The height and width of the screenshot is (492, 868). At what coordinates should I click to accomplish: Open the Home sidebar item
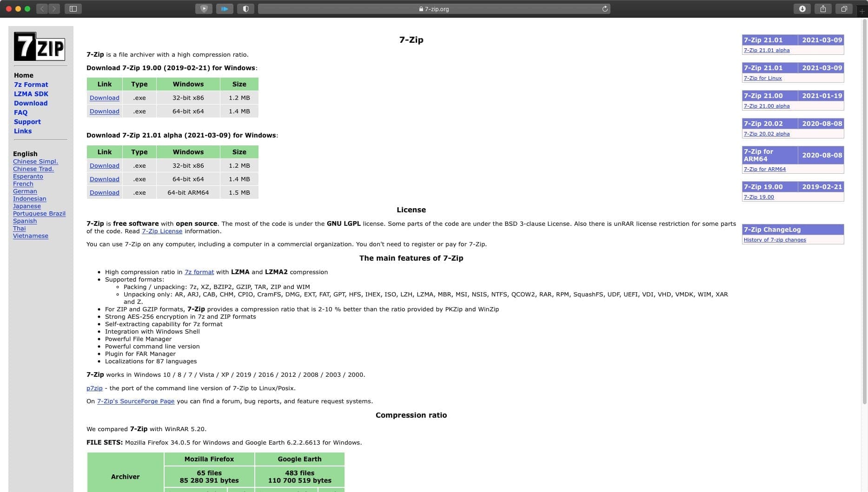pos(24,75)
